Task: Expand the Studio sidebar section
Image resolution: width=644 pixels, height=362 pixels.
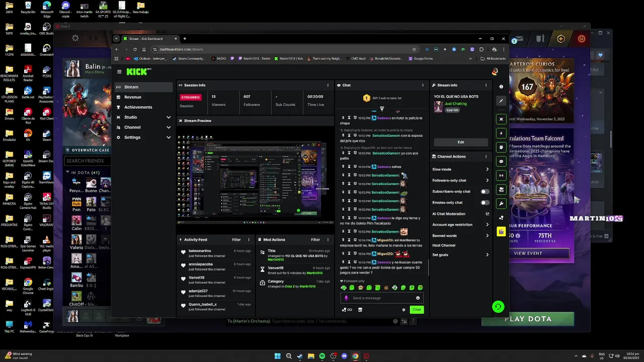Action: [x=169, y=117]
